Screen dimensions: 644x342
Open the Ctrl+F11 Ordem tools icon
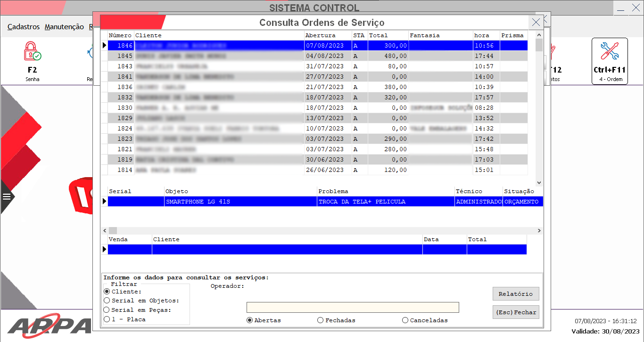(x=609, y=51)
